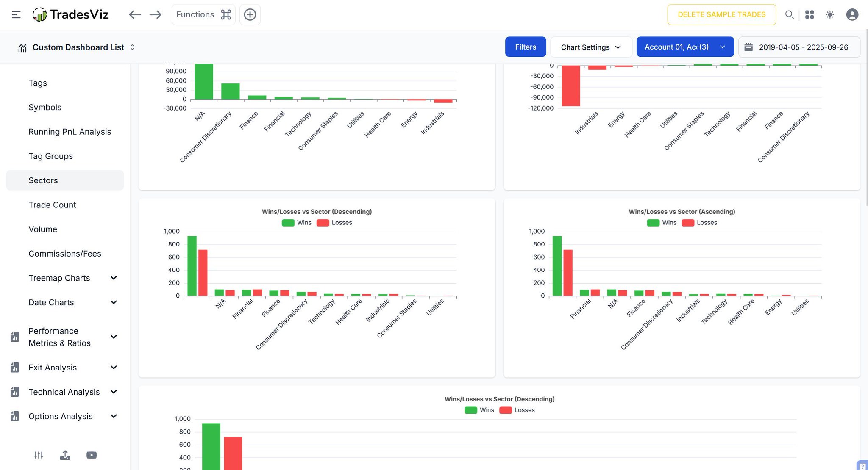This screenshot has height=470, width=868.
Task: Click the Filters button
Action: [x=526, y=47]
